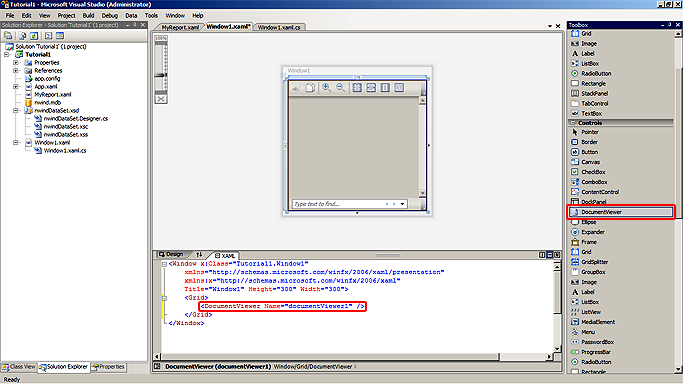
Task: Collapse nwindDataSet.xsd node
Action: [x=16, y=111]
